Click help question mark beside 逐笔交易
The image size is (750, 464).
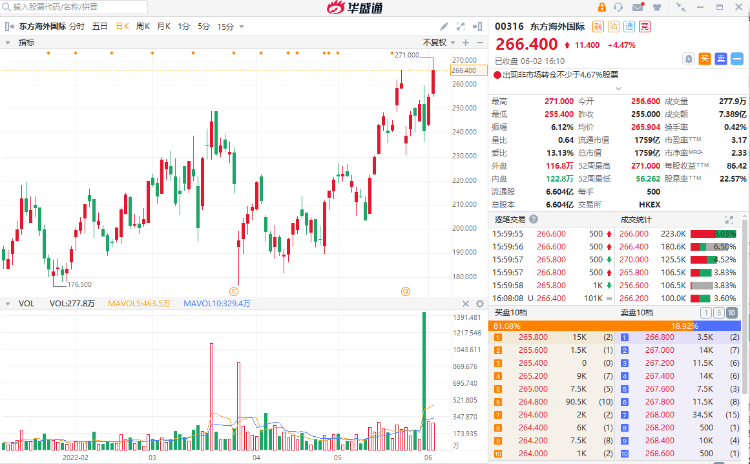click(533, 219)
